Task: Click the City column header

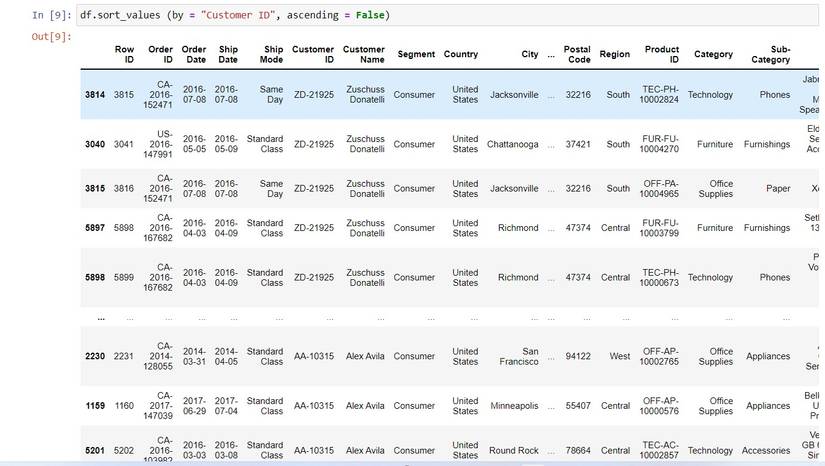Action: click(x=530, y=54)
